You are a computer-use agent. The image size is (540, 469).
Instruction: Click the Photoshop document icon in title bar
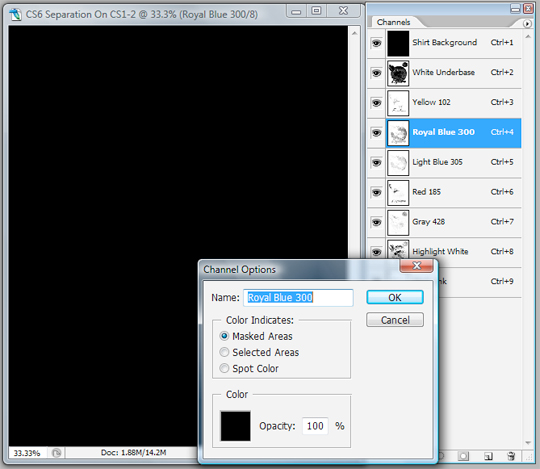click(x=14, y=14)
